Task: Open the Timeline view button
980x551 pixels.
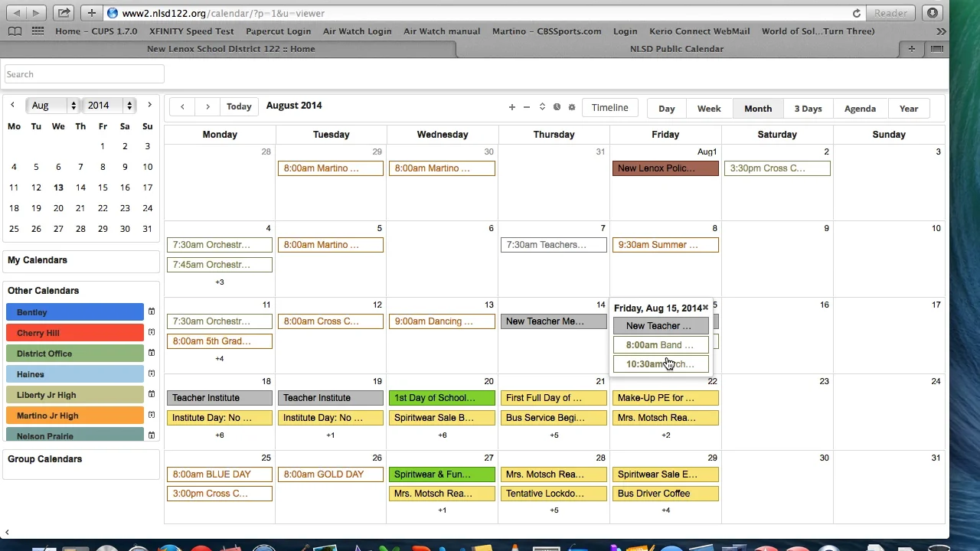Action: pos(609,108)
